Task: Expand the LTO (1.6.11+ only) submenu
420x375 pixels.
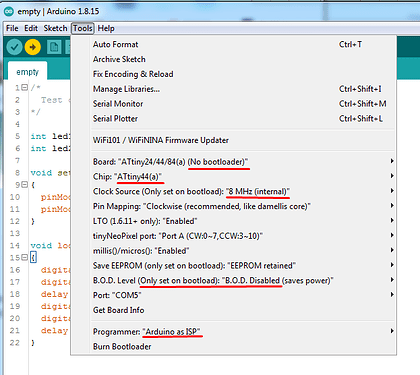Action: (x=233, y=221)
